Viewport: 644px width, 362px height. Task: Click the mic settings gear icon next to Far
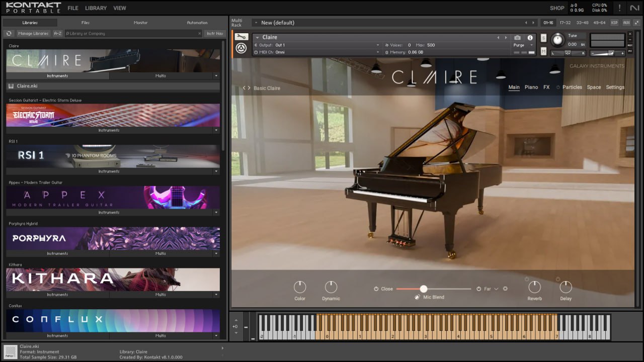pos(505,289)
